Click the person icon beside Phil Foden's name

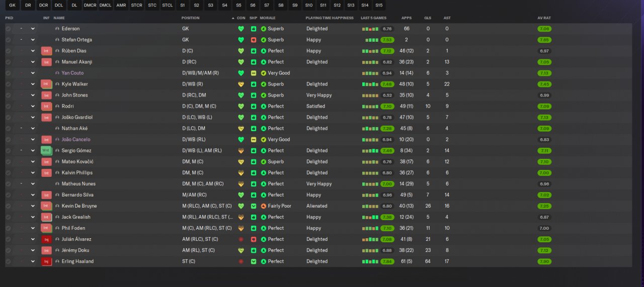pyautogui.click(x=57, y=228)
